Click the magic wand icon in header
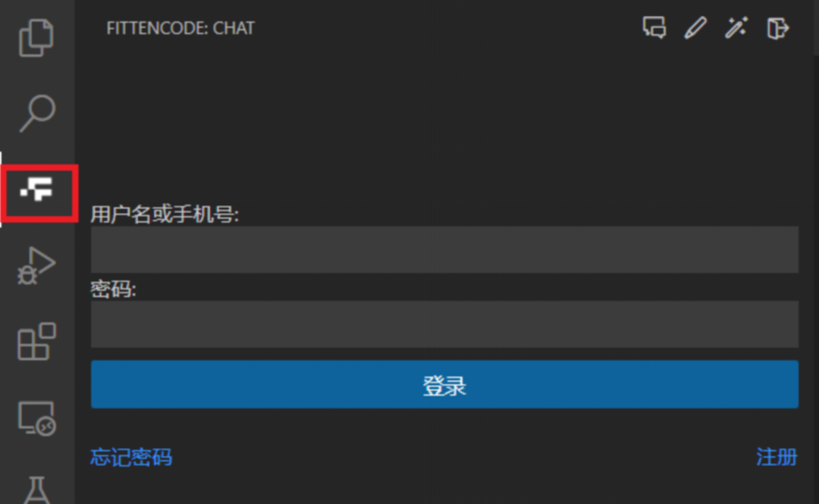 736,28
